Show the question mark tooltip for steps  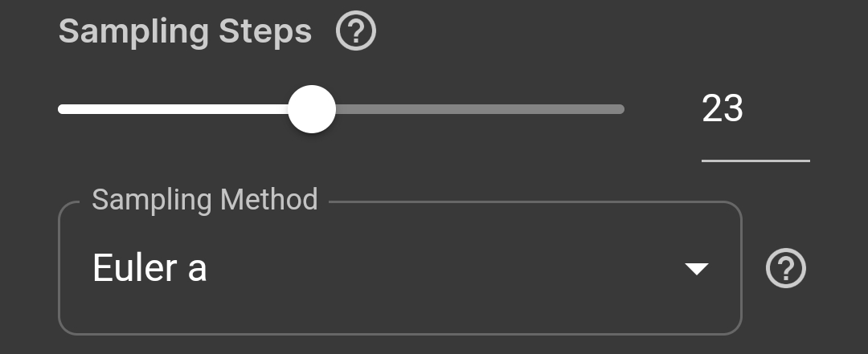[356, 33]
